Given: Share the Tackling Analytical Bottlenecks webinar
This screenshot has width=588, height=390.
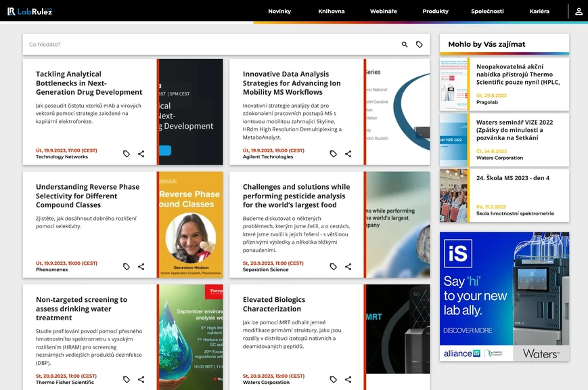Looking at the screenshot, I should click(141, 154).
